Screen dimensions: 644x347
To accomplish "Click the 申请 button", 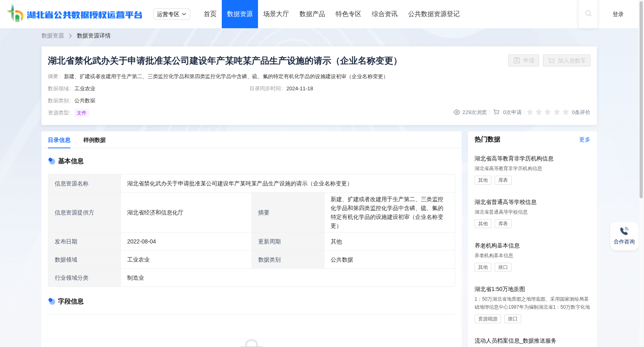I will (524, 60).
